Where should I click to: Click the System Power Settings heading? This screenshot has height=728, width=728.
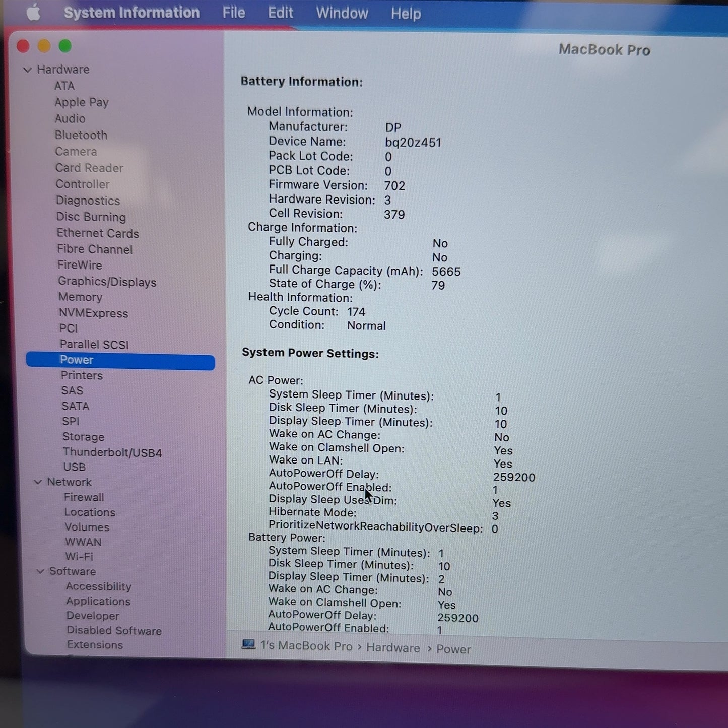(x=310, y=353)
